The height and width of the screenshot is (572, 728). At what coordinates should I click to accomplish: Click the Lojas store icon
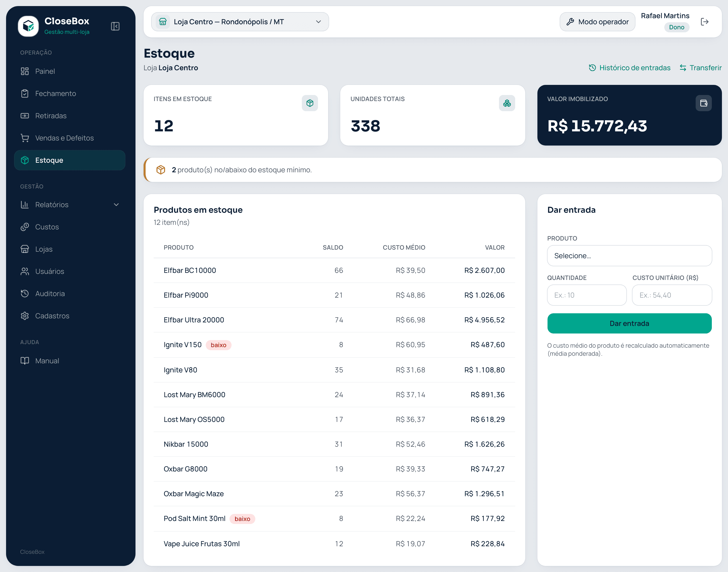25,249
